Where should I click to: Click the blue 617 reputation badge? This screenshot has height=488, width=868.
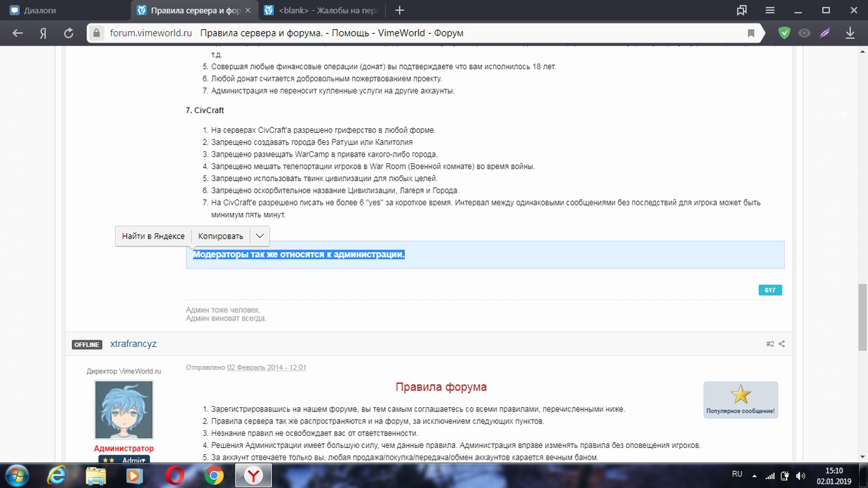pyautogui.click(x=770, y=290)
